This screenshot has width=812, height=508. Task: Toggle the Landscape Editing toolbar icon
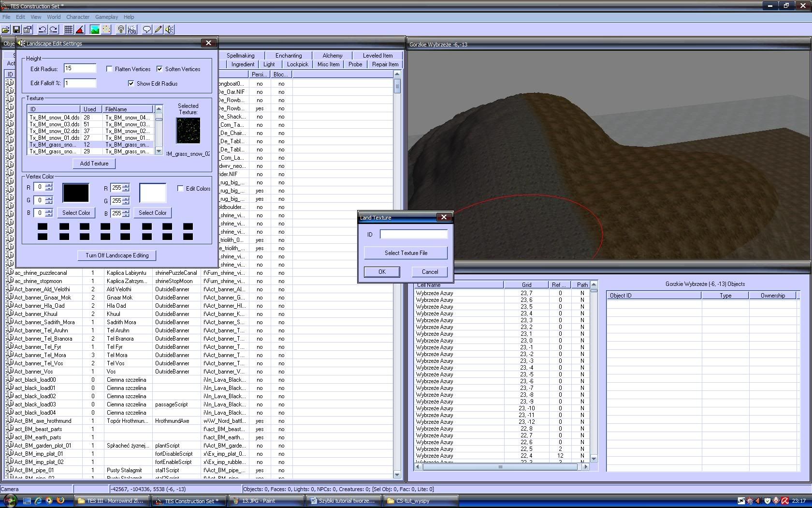click(x=95, y=30)
